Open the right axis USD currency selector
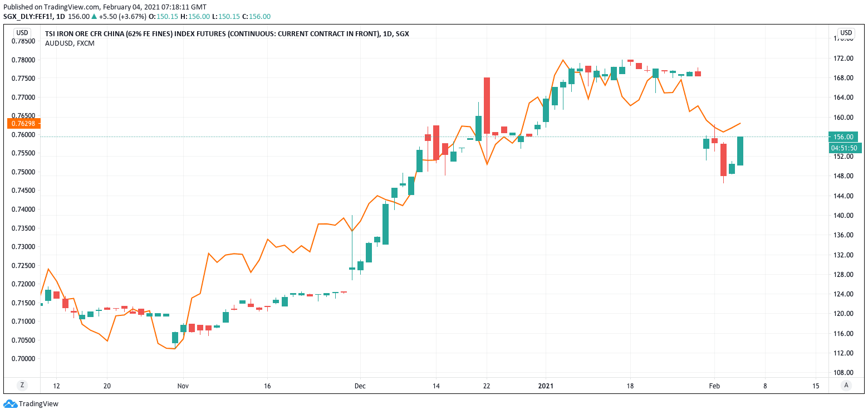 point(846,33)
